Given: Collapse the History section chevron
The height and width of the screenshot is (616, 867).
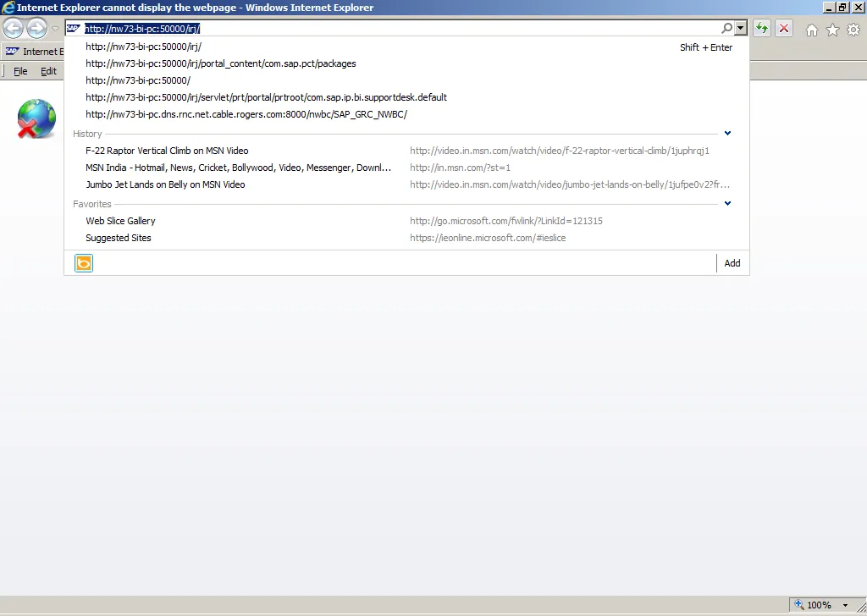Looking at the screenshot, I should (x=727, y=133).
